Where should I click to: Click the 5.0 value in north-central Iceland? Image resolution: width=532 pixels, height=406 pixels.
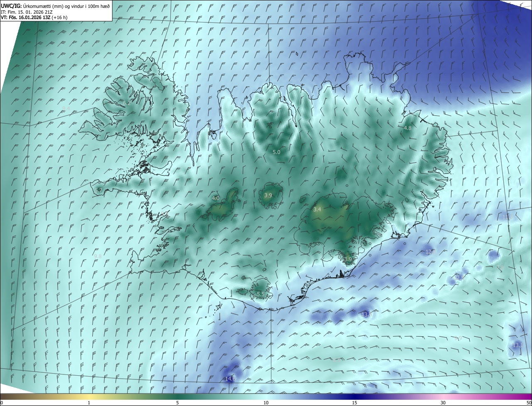276,152
